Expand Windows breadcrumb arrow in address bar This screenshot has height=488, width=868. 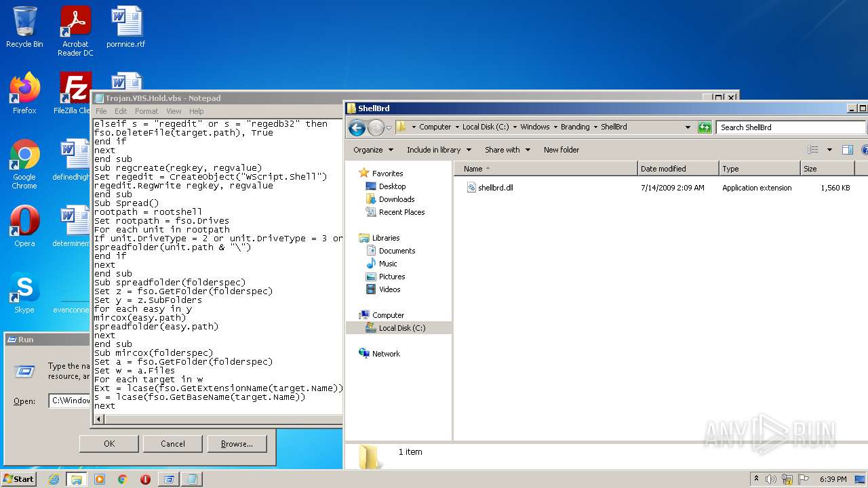click(555, 127)
